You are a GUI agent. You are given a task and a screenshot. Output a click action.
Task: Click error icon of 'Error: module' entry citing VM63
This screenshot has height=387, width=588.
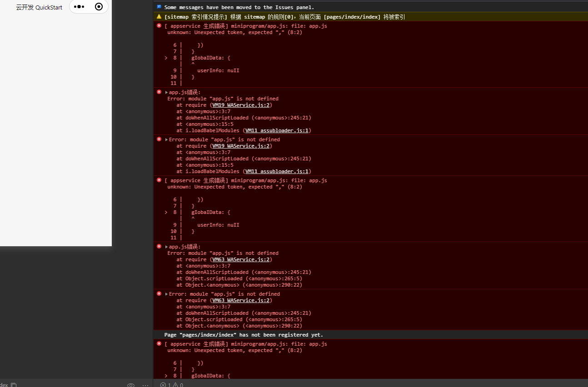(159, 293)
